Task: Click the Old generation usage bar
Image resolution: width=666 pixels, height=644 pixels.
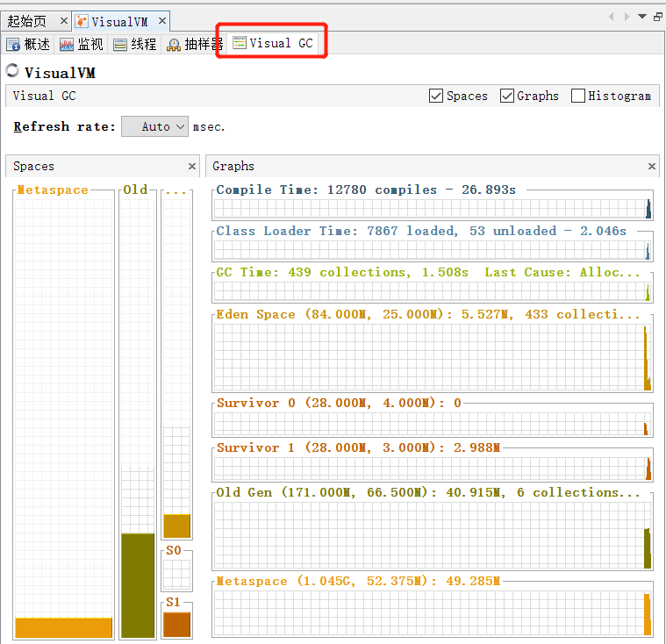Action: pyautogui.click(x=138, y=585)
